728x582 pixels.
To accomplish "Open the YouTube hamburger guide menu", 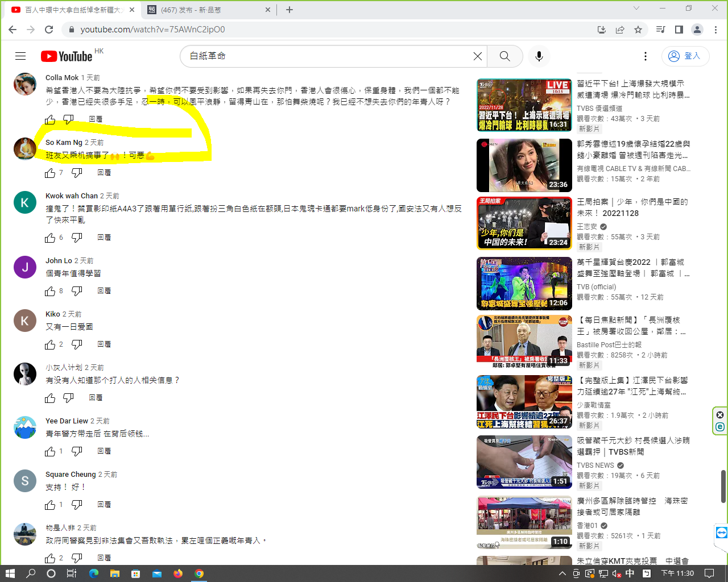I will (x=20, y=56).
